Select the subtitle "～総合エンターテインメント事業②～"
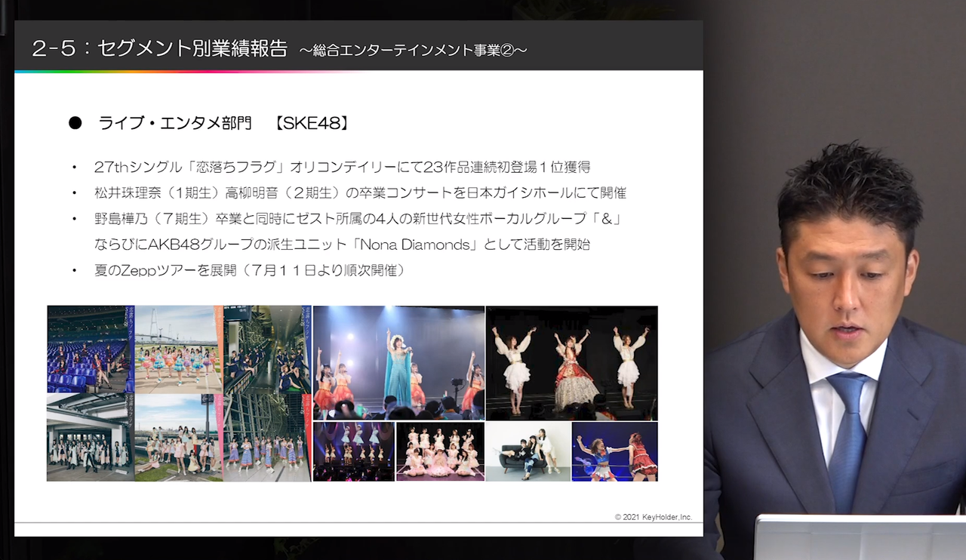The image size is (966, 560). (413, 51)
